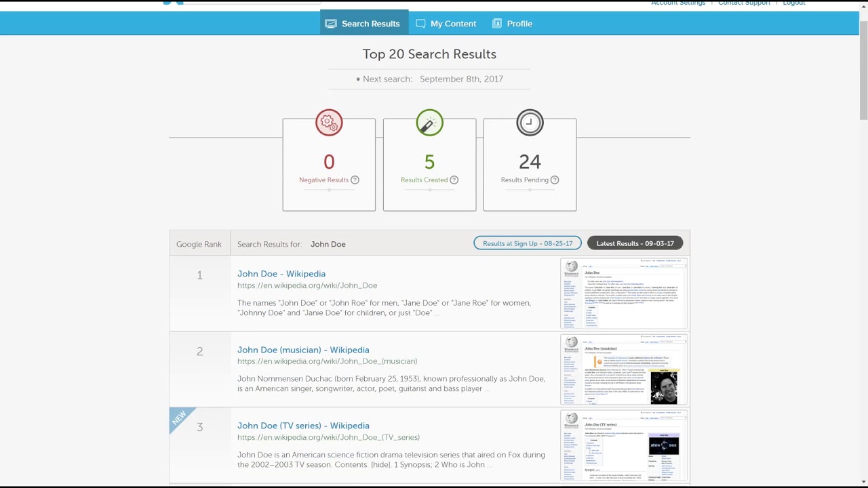Click the Google Rank column header
868x488 pixels.
click(x=199, y=244)
